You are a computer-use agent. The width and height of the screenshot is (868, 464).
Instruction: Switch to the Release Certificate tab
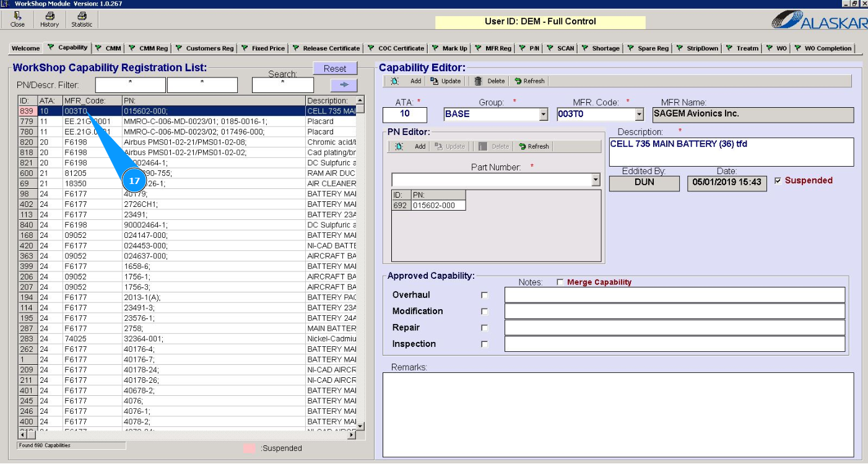(x=326, y=48)
